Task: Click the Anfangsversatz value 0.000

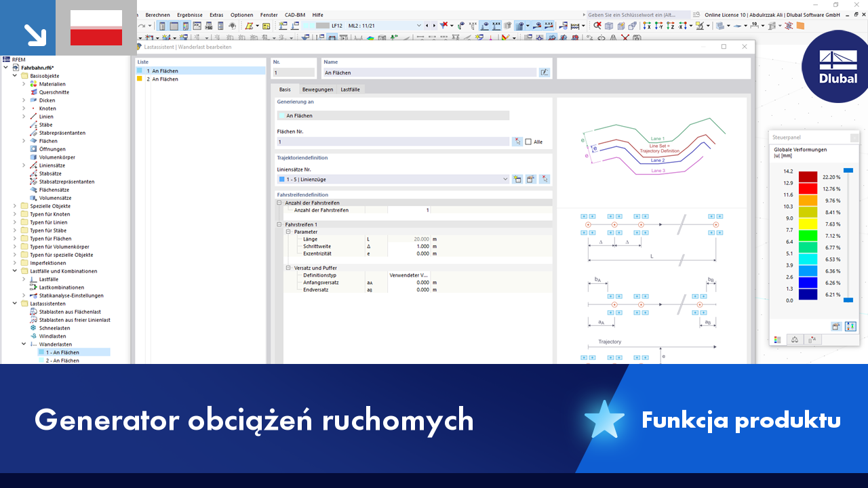Action: 408,283
